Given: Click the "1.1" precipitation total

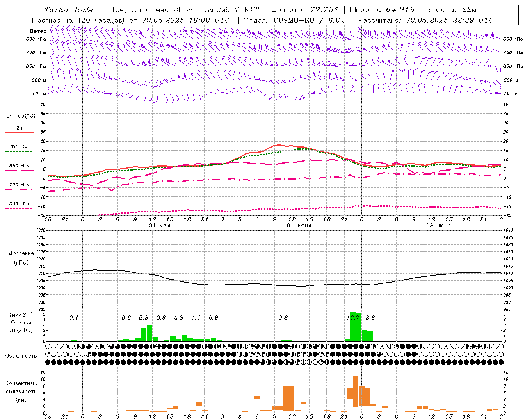Looking at the screenshot, I should [196, 317].
